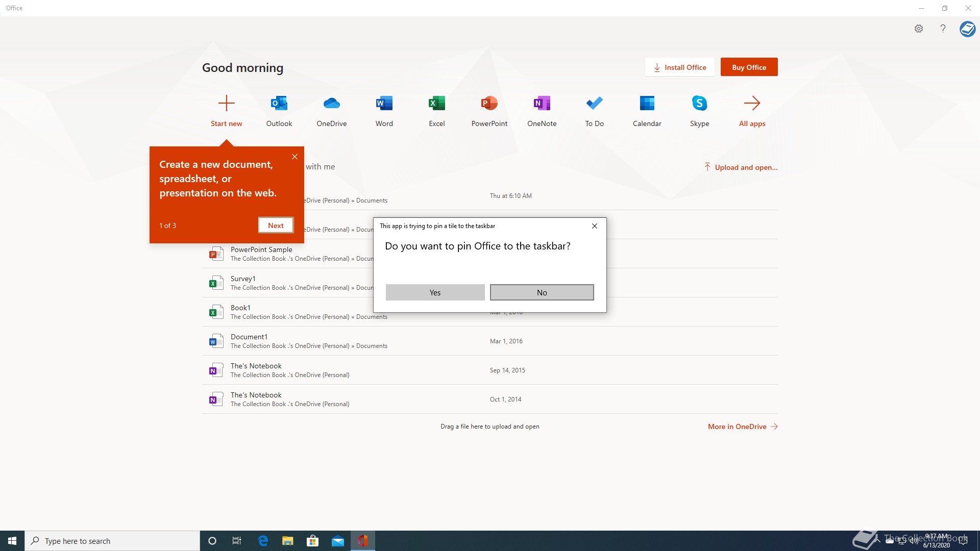Image resolution: width=980 pixels, height=551 pixels.
Task: Open the Word app icon
Action: 384,104
